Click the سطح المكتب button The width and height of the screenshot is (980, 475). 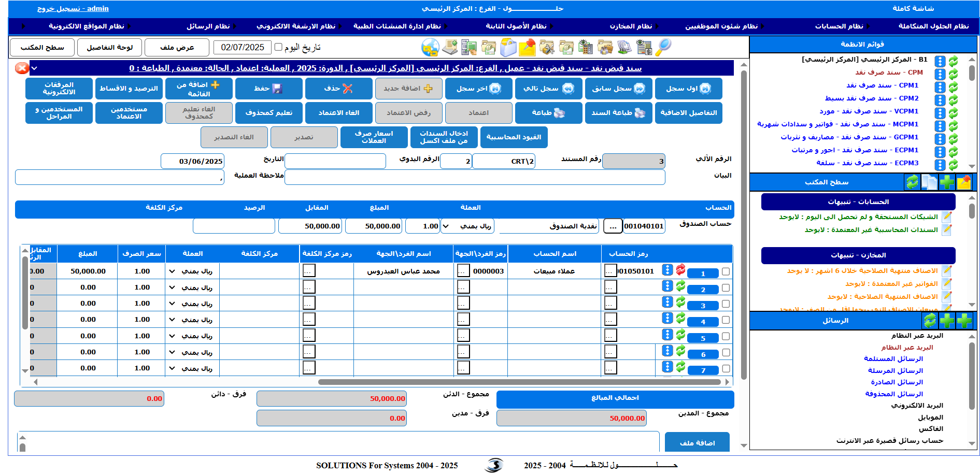click(x=42, y=47)
